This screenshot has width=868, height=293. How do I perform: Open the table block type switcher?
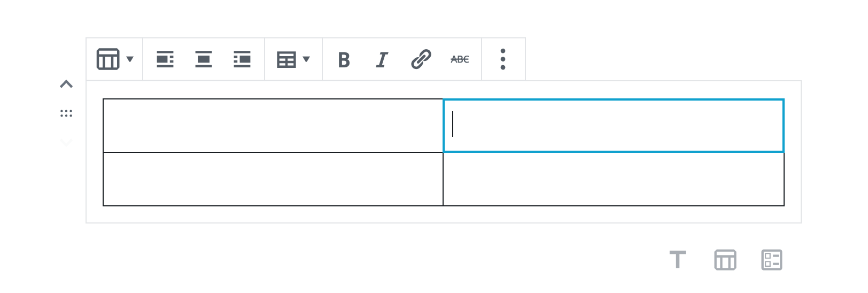click(x=115, y=59)
